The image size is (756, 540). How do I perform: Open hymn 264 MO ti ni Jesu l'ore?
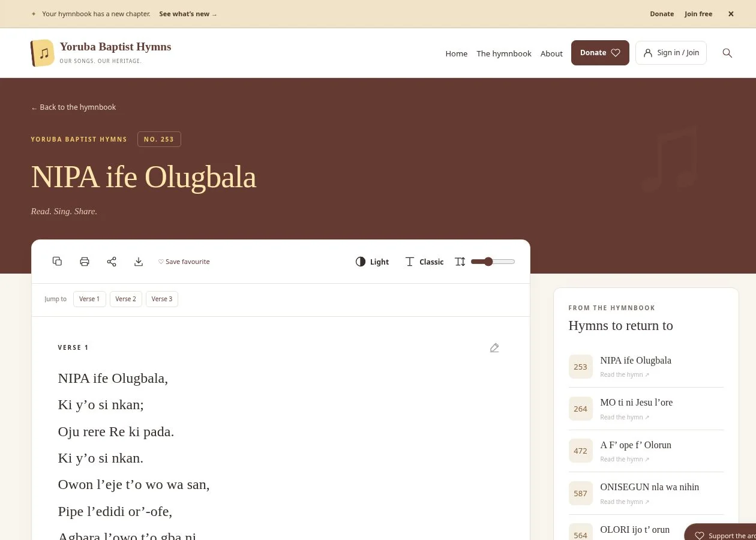[x=646, y=409]
